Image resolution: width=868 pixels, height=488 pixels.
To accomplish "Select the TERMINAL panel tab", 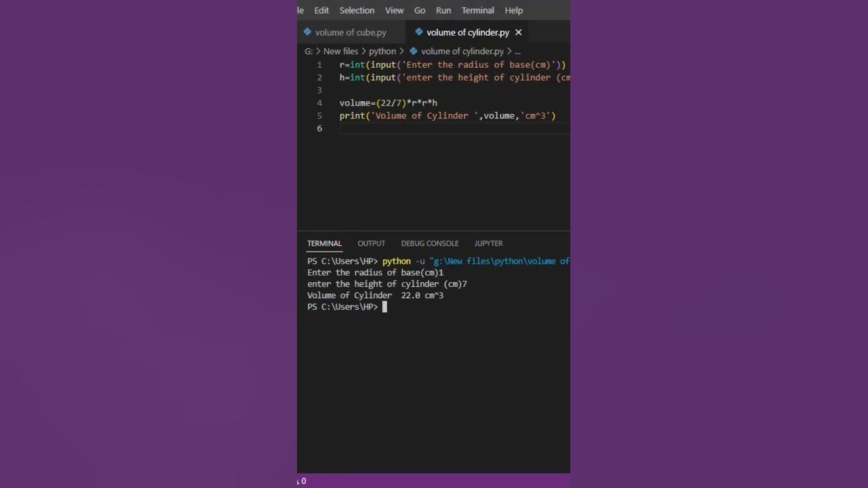I will point(324,243).
